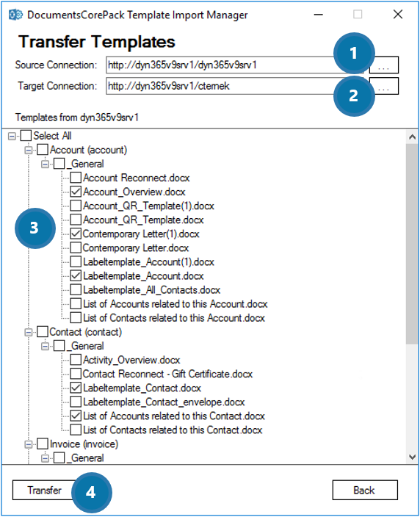Tick Activity_Overview.docx checkbox
Viewport: 420px width, 517px height.
(x=76, y=360)
